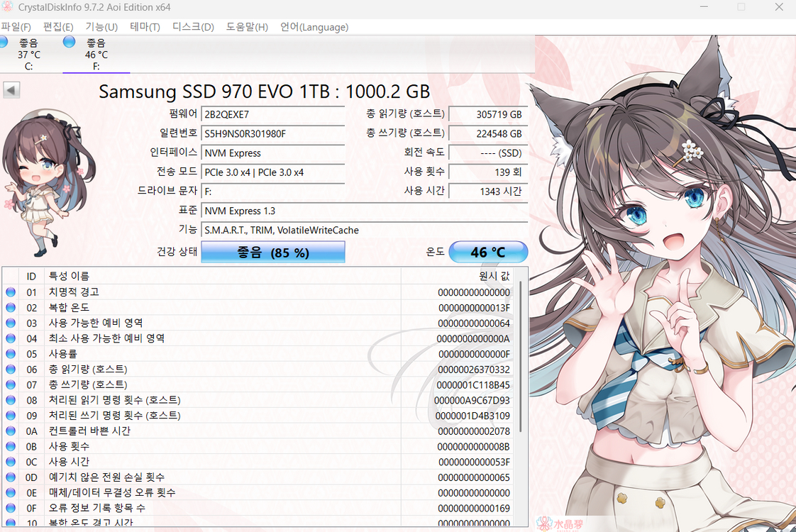796x532 pixels.
Task: Click the back arrow to switch disks
Action: (10, 89)
